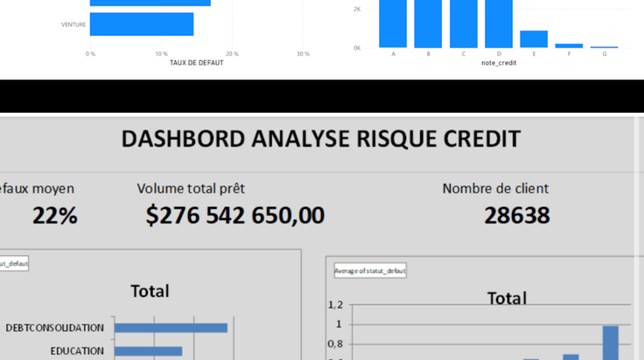Image resolution: width=644 pixels, height=360 pixels.
Task: Select the tallest bar reaching 1 in right chart
Action: [x=611, y=343]
